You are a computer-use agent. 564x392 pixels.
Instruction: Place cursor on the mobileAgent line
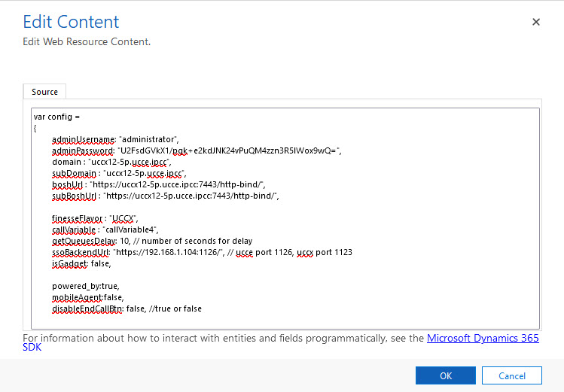pos(88,297)
